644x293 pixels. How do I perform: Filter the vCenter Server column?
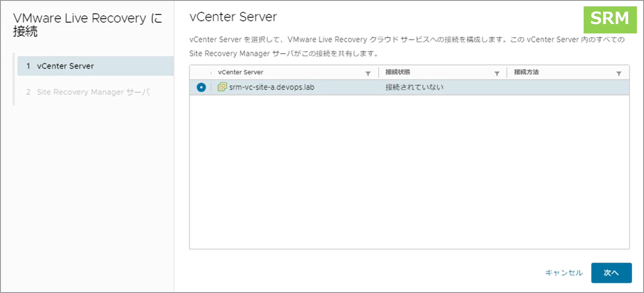[368, 74]
